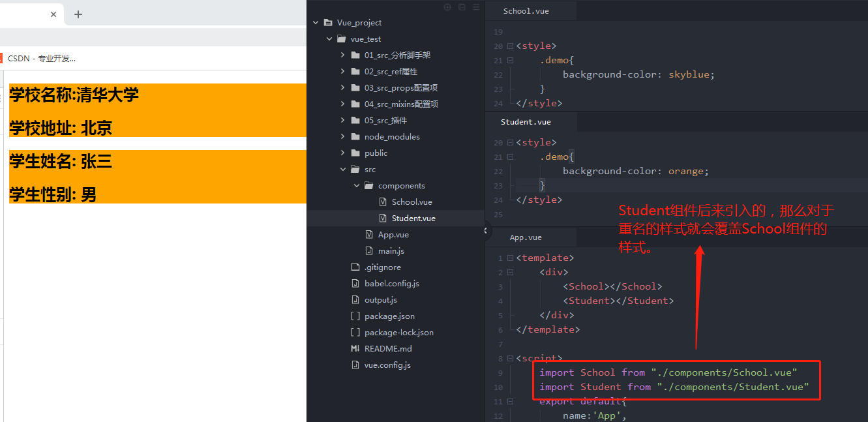Click the node_modules folder icon

point(355,137)
